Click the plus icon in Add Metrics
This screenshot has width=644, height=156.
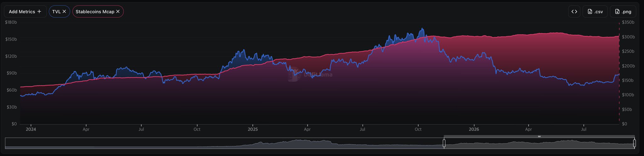tap(39, 11)
